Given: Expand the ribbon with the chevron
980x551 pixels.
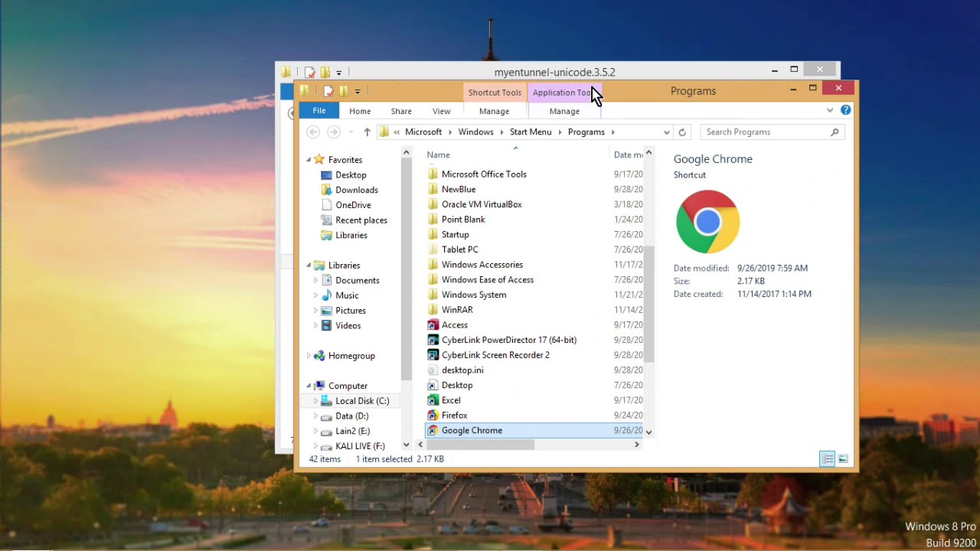Looking at the screenshot, I should (829, 110).
